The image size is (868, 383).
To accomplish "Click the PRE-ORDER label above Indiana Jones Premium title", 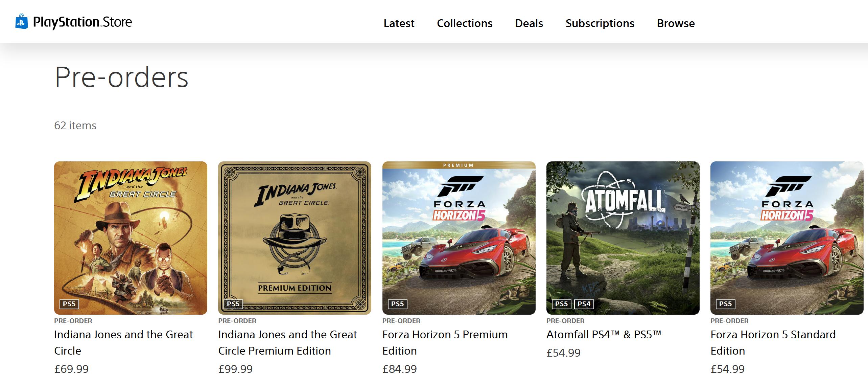I will coord(237,321).
